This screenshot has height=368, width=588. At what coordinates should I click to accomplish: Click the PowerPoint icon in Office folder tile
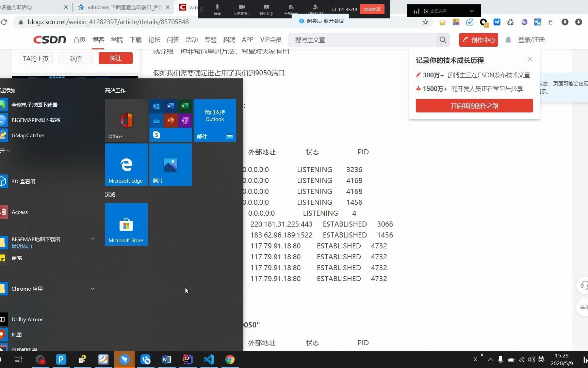(x=170, y=120)
